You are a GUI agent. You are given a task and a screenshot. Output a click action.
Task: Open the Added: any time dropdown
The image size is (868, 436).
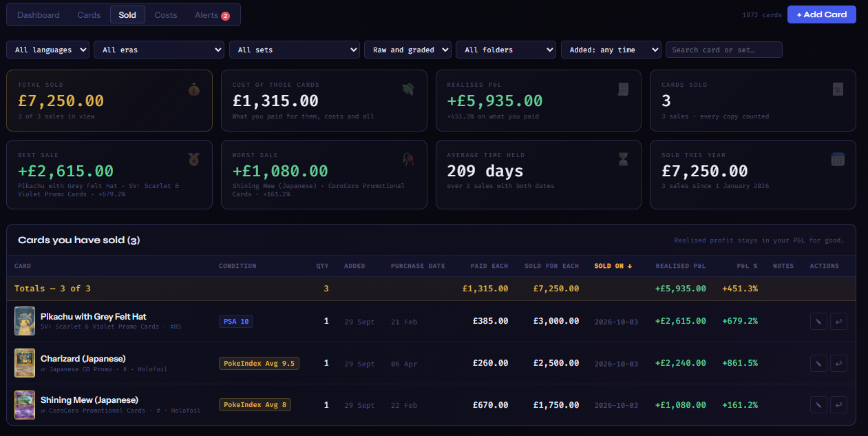(611, 50)
